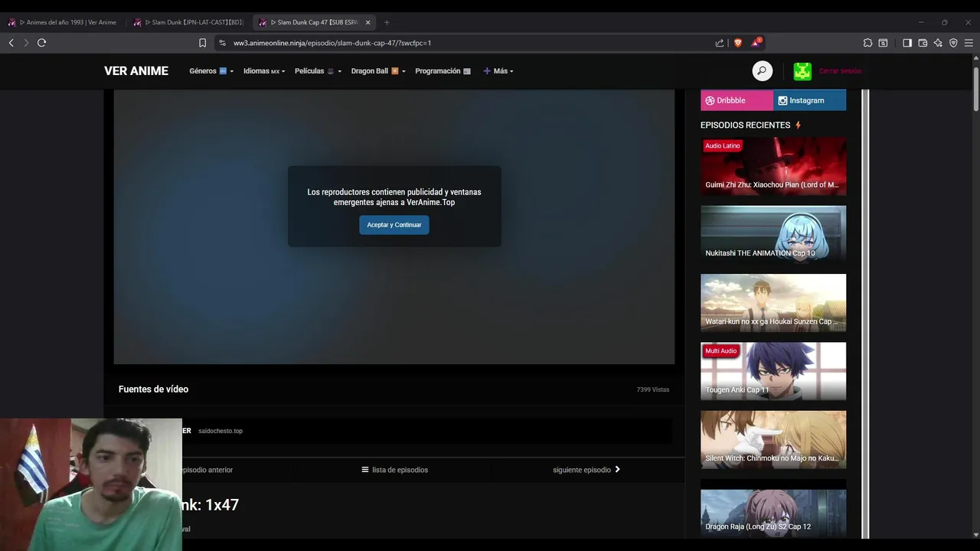Click the VER ANIME site logo
Image resolution: width=980 pixels, height=551 pixels.
click(136, 71)
